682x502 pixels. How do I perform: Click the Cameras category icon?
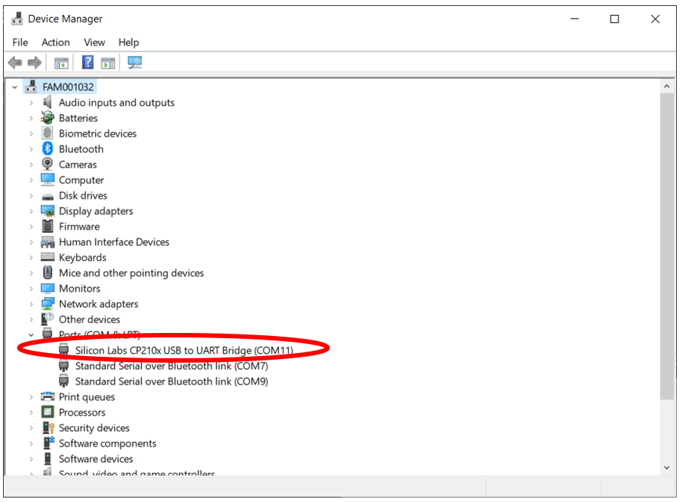click(x=47, y=164)
